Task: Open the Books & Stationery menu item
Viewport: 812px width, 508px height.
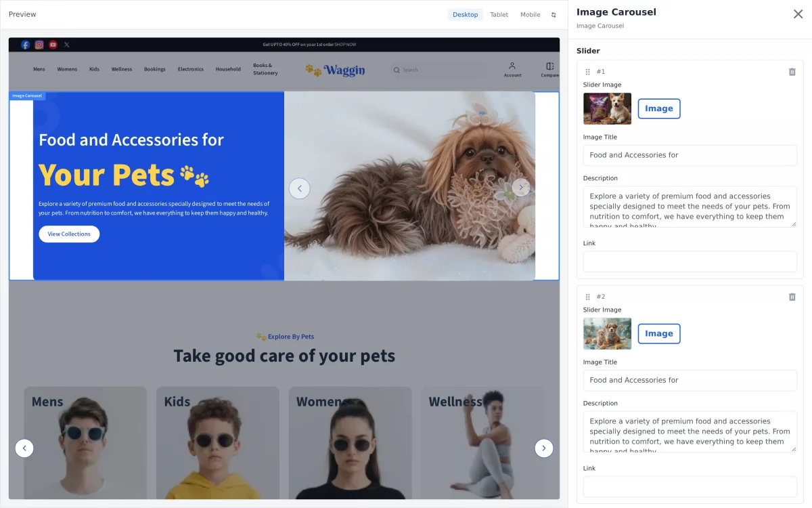Action: (265, 69)
